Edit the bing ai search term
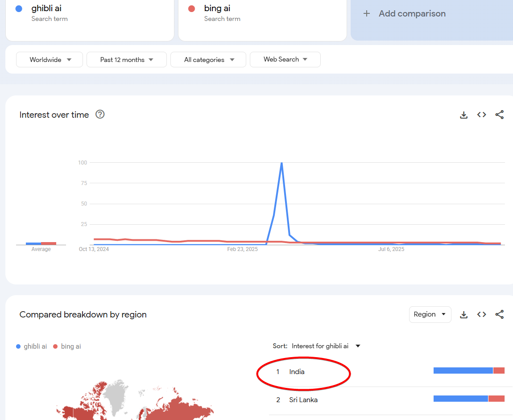513x420 pixels. coord(262,20)
